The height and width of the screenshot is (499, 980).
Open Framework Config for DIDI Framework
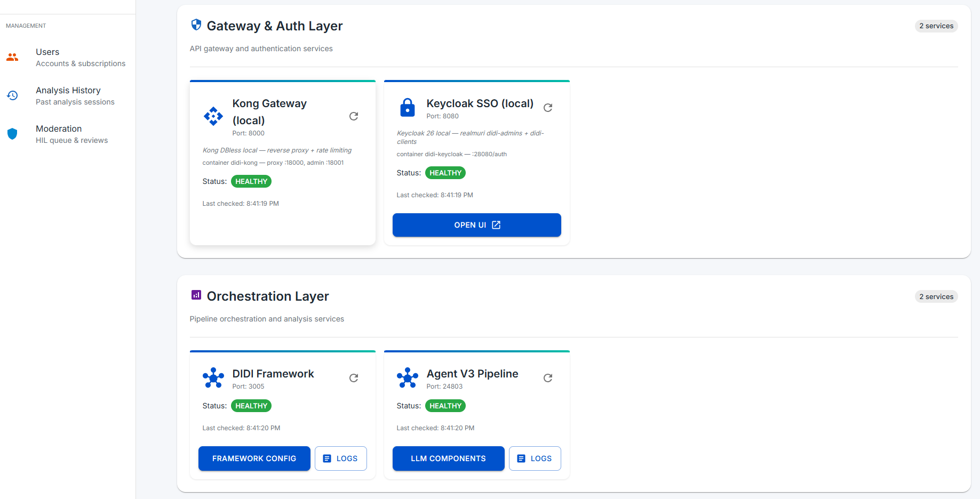[254, 458]
